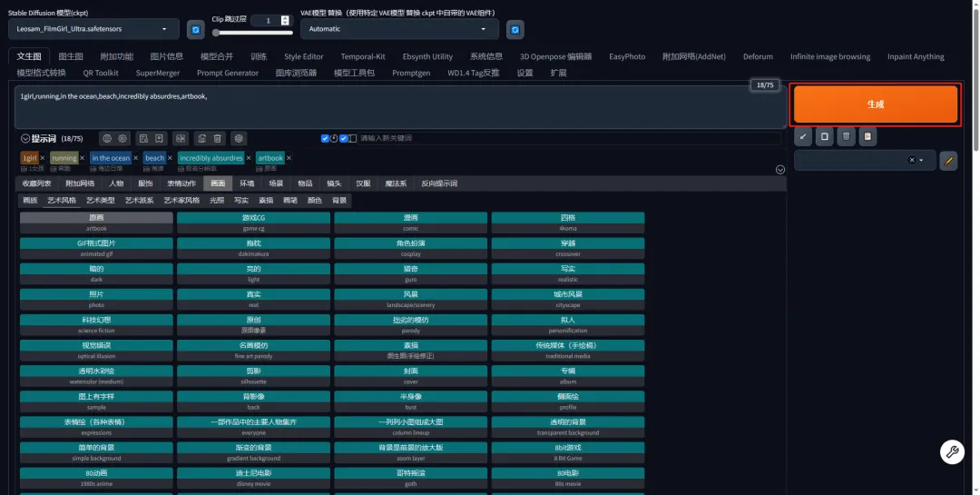Refresh the Stable Diffusion checkpoint list
Viewport: 980px width, 495px height.
coord(196,29)
